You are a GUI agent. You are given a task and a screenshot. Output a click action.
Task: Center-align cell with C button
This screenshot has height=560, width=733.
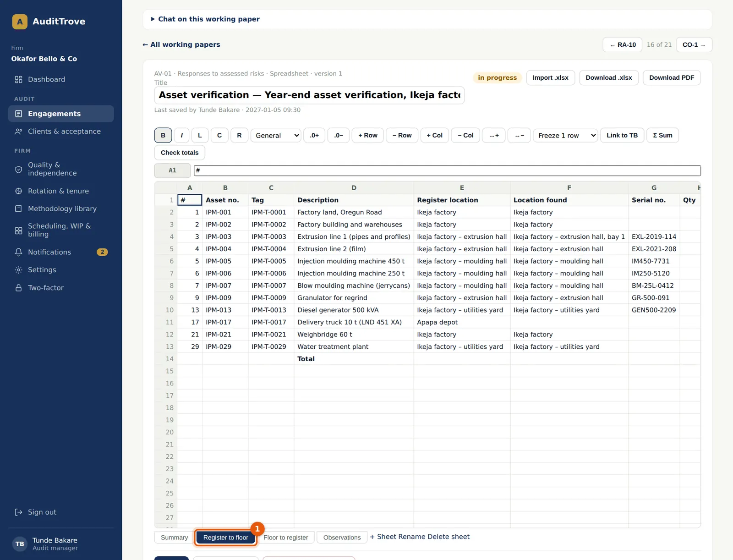(x=219, y=135)
